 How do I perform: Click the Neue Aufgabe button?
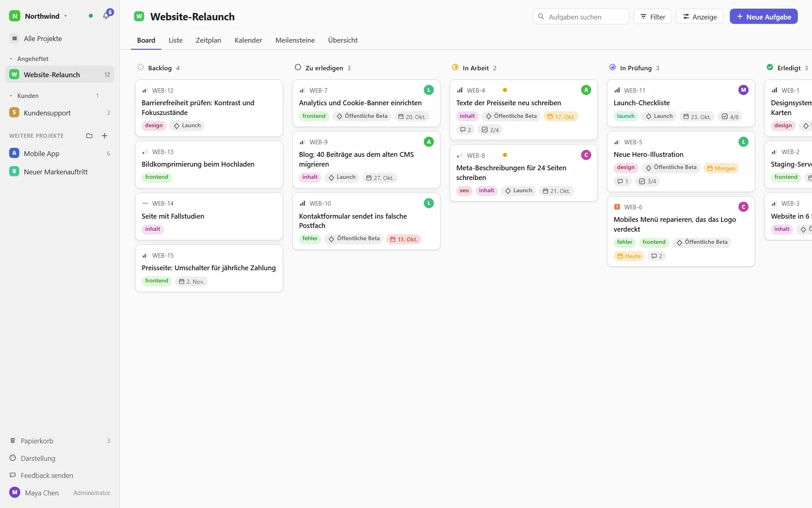click(x=764, y=17)
